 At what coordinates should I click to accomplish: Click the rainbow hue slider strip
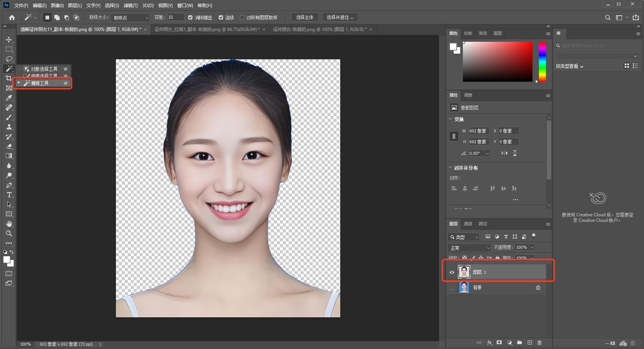coord(542,62)
